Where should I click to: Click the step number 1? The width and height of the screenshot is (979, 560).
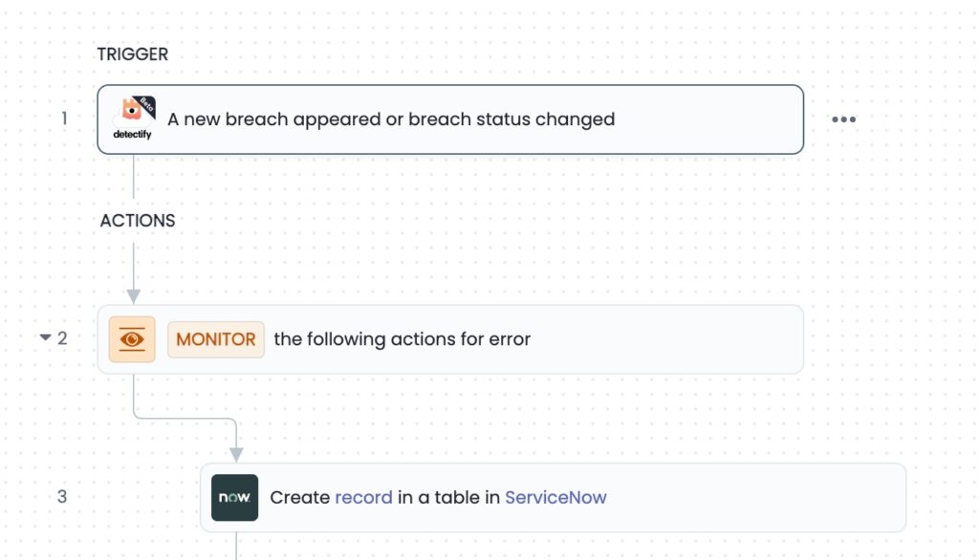click(x=64, y=118)
